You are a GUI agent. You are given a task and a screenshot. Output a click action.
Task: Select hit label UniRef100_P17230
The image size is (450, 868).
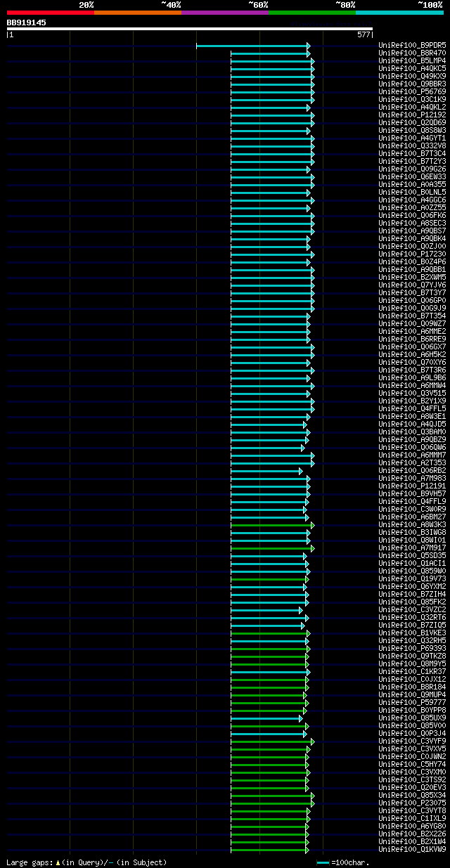click(412, 254)
